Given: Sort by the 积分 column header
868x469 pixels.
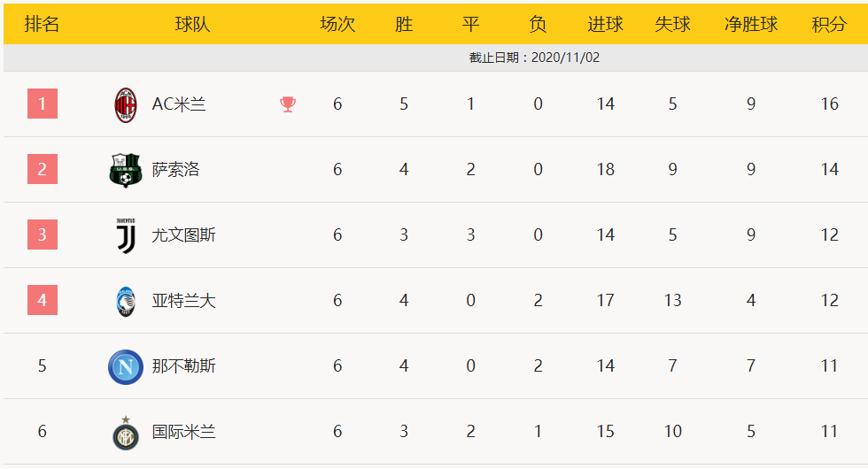Looking at the screenshot, I should (x=829, y=25).
